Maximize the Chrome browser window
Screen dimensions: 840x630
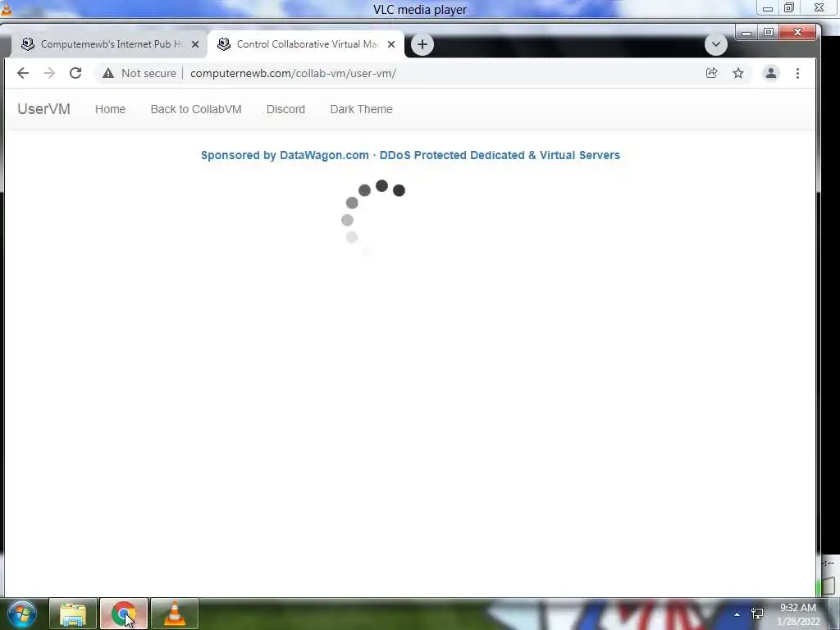pos(768,32)
